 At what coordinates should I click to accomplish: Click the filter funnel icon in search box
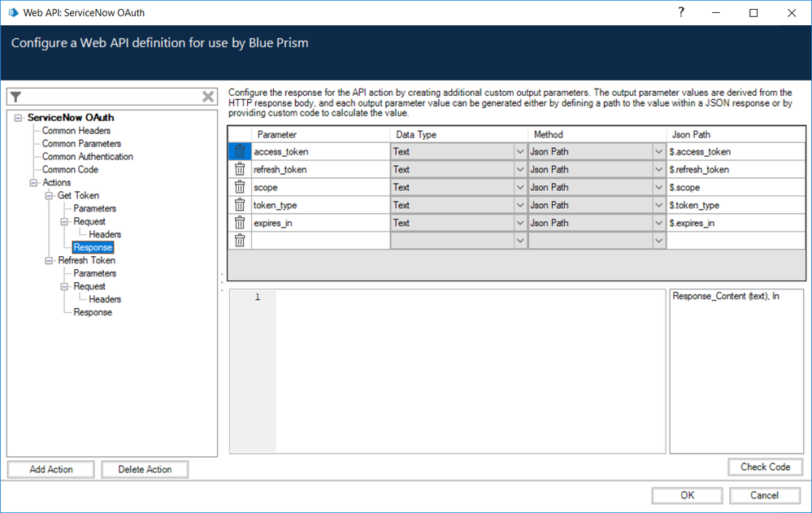point(15,98)
